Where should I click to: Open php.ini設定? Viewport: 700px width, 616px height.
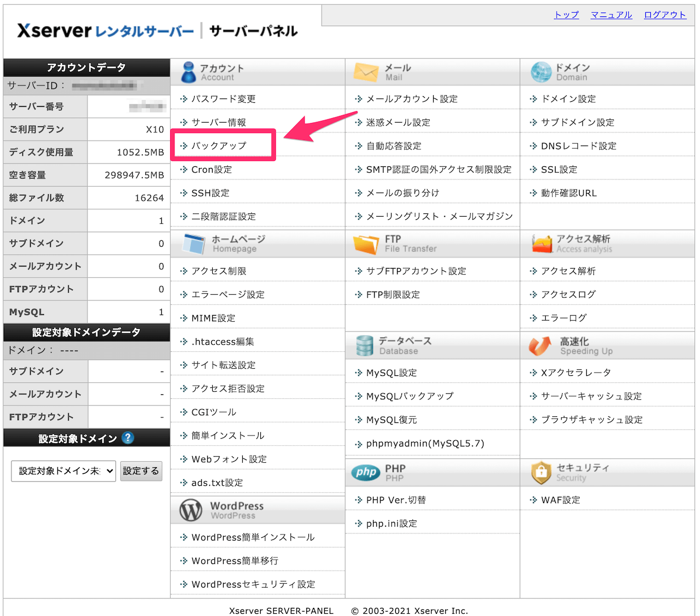[392, 524]
